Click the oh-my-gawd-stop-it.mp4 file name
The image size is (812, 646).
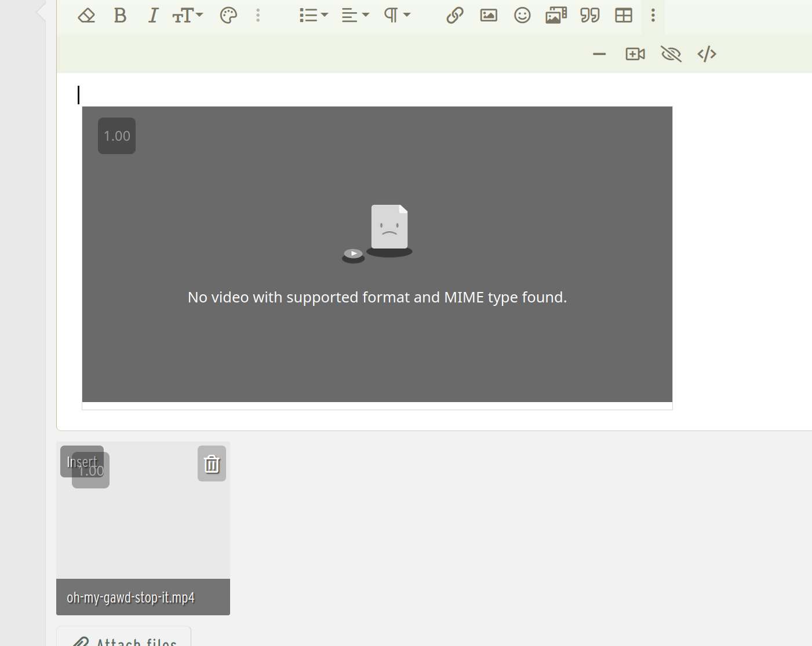pos(130,597)
